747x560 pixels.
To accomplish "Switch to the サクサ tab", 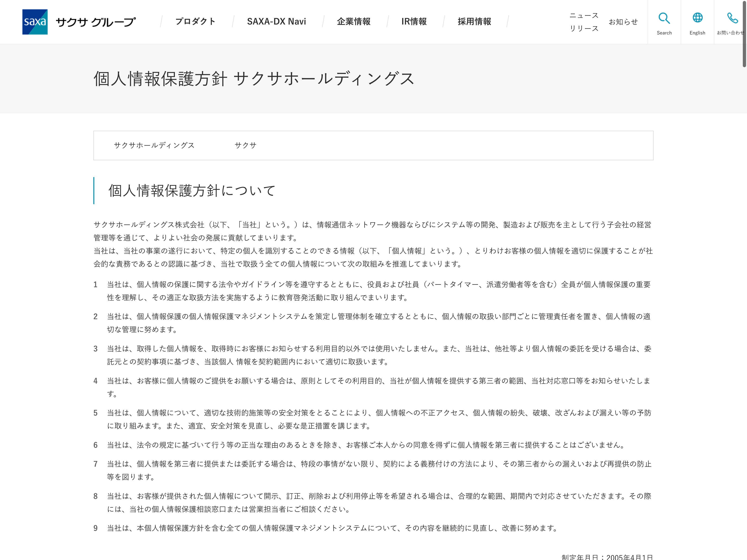I will [x=246, y=146].
